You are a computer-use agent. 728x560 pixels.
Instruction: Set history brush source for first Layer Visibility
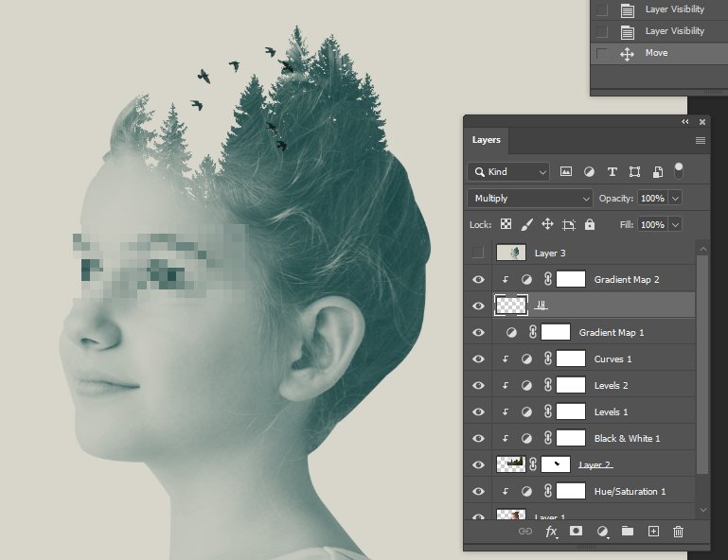[602, 9]
